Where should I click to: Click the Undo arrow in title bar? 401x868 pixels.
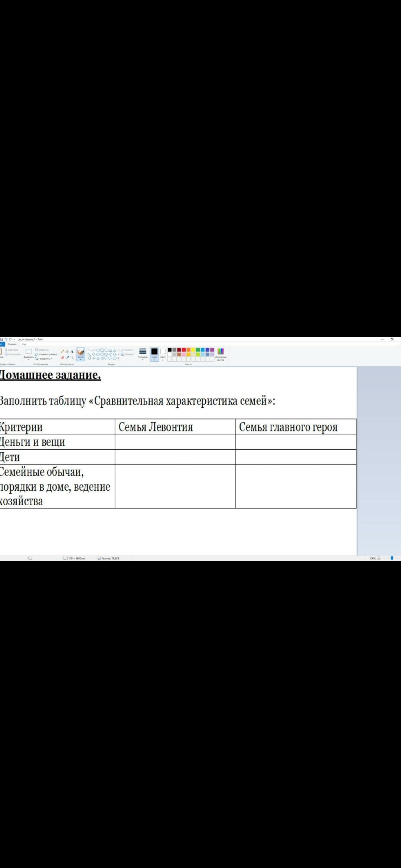[x=6, y=339]
